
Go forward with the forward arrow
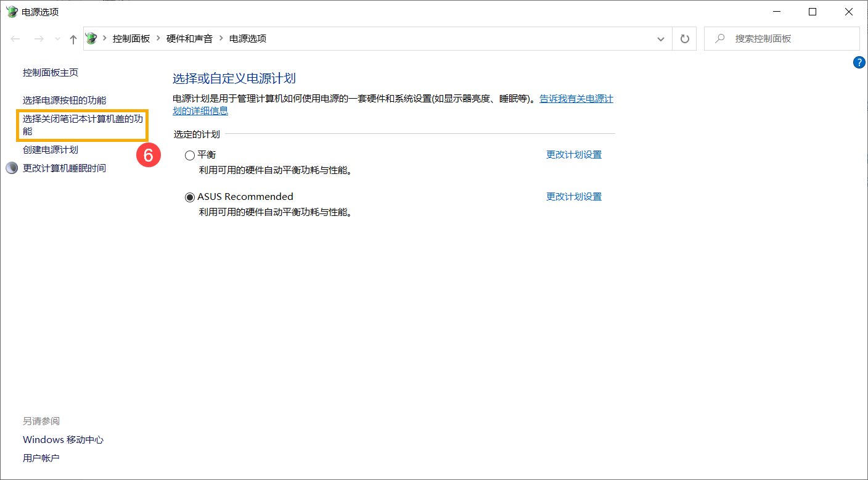pyautogui.click(x=39, y=39)
